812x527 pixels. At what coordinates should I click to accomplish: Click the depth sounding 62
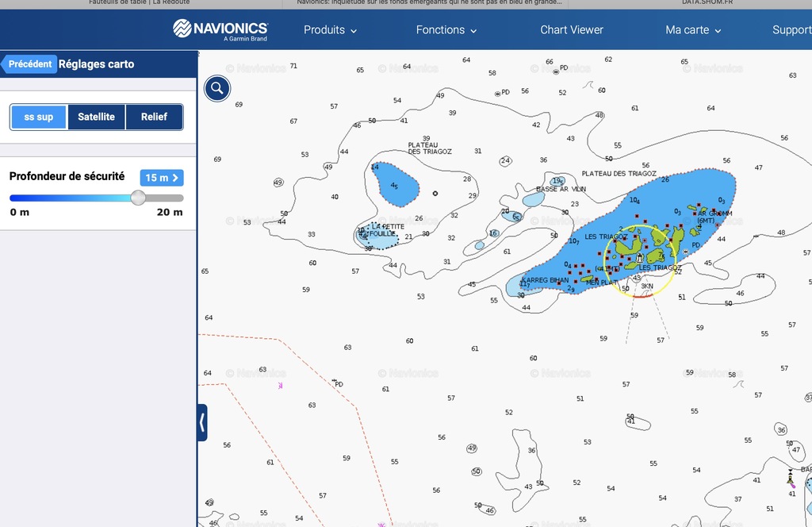(608, 60)
